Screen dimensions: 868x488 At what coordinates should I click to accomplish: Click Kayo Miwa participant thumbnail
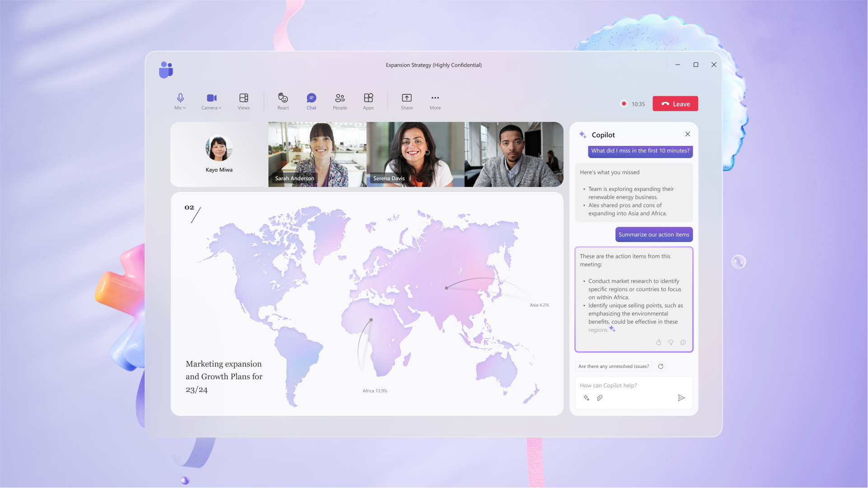click(x=218, y=154)
